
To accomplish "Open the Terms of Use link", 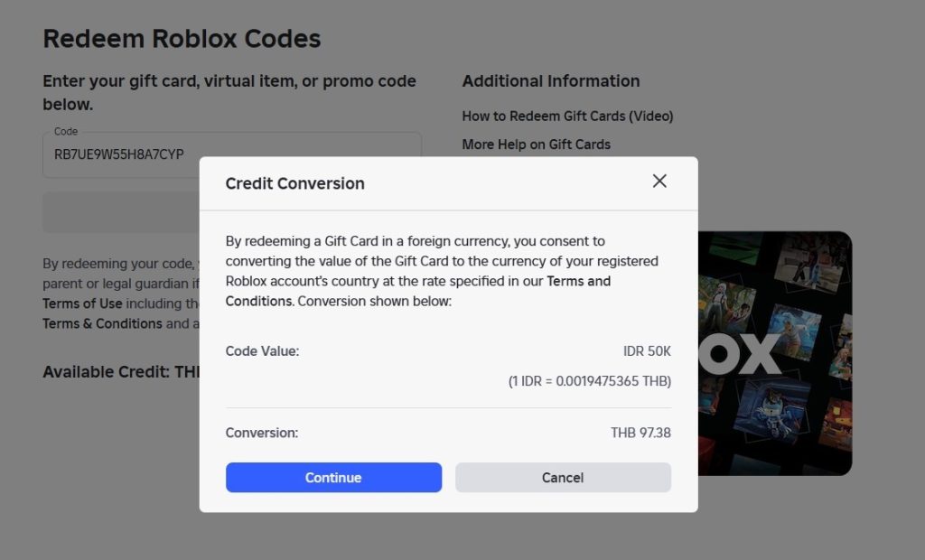I will [x=82, y=303].
